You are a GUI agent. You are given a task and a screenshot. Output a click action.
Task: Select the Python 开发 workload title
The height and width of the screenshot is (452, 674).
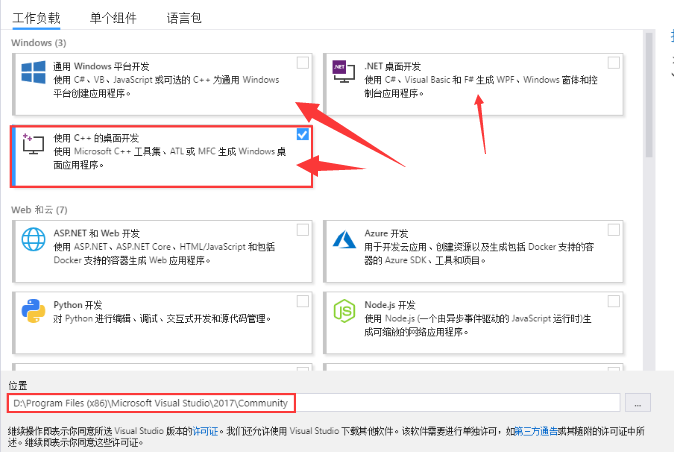click(77, 305)
